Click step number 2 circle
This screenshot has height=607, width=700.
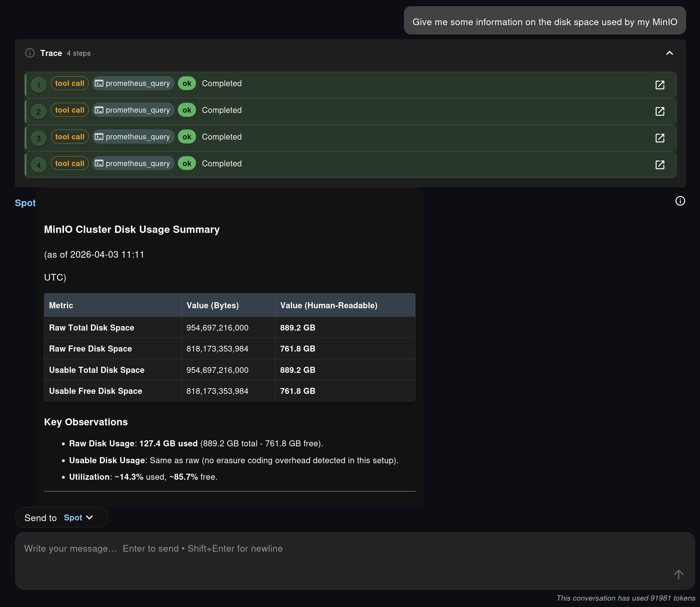coord(38,112)
